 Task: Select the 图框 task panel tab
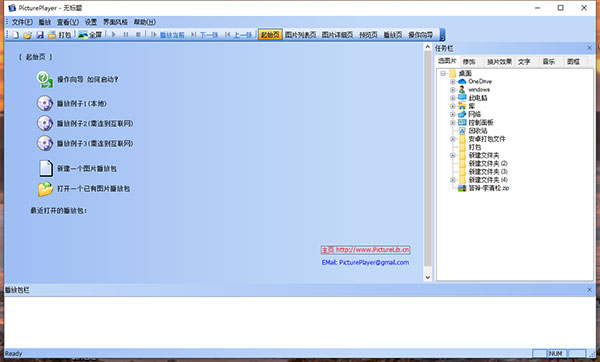tap(573, 62)
